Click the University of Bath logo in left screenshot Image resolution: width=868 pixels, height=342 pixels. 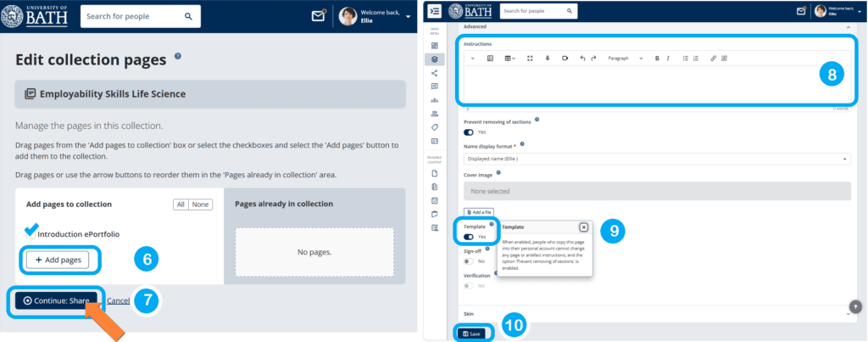click(34, 17)
